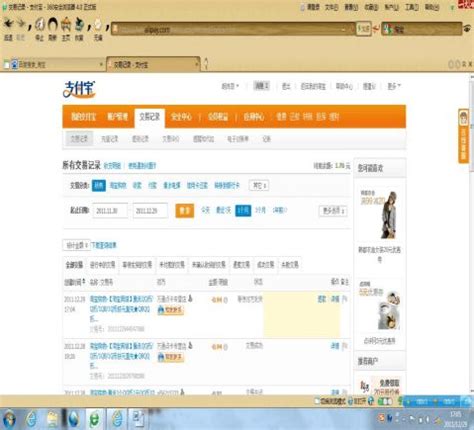Expand the more options dropdown near search
Viewport: 474px width, 430px height.
click(x=333, y=211)
